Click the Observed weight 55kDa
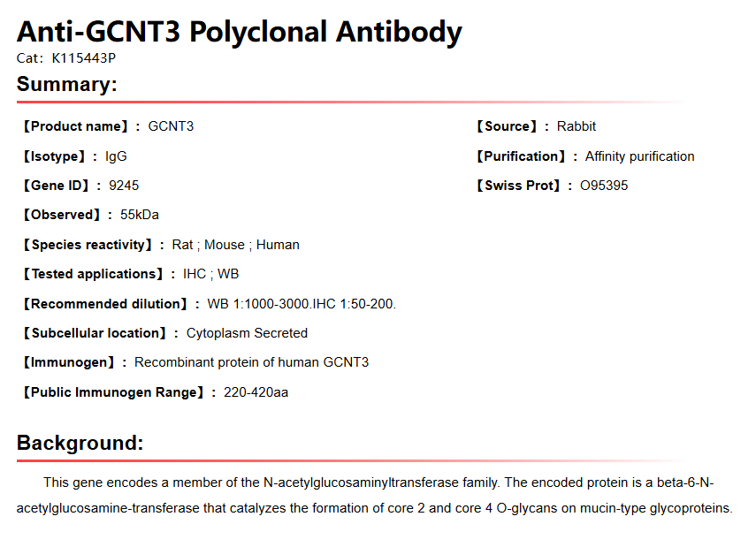 [140, 215]
